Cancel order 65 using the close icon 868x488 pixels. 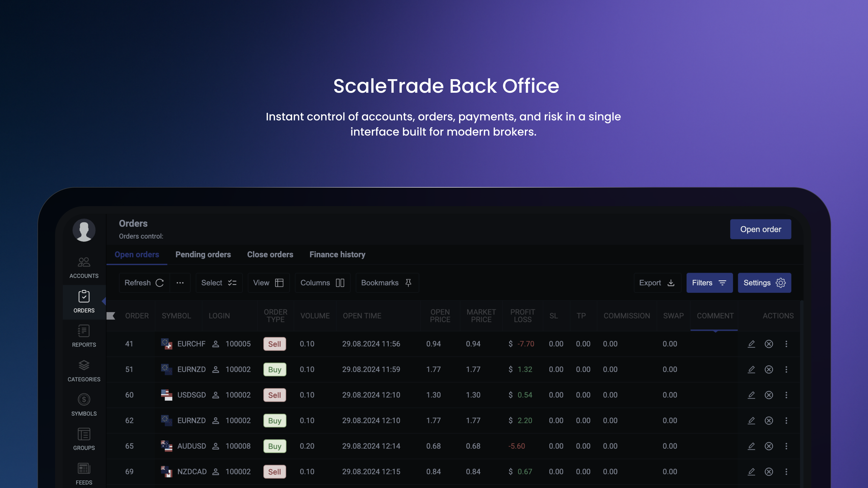coord(769,446)
